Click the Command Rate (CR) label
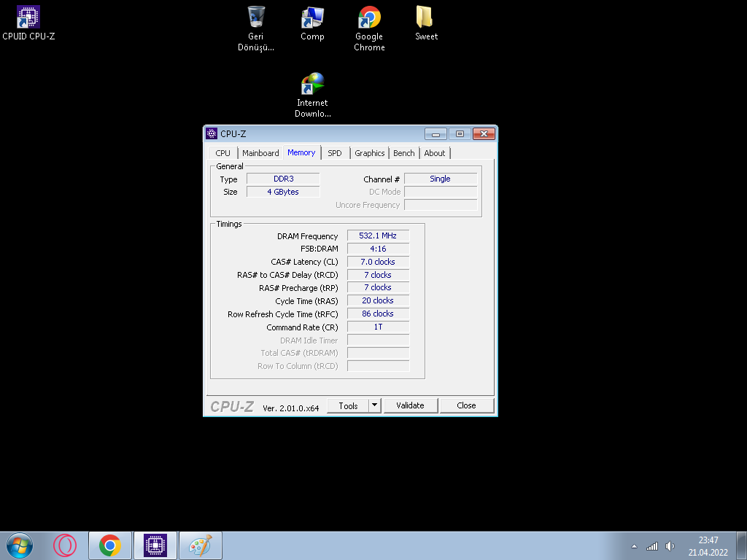The height and width of the screenshot is (560, 747). (302, 327)
